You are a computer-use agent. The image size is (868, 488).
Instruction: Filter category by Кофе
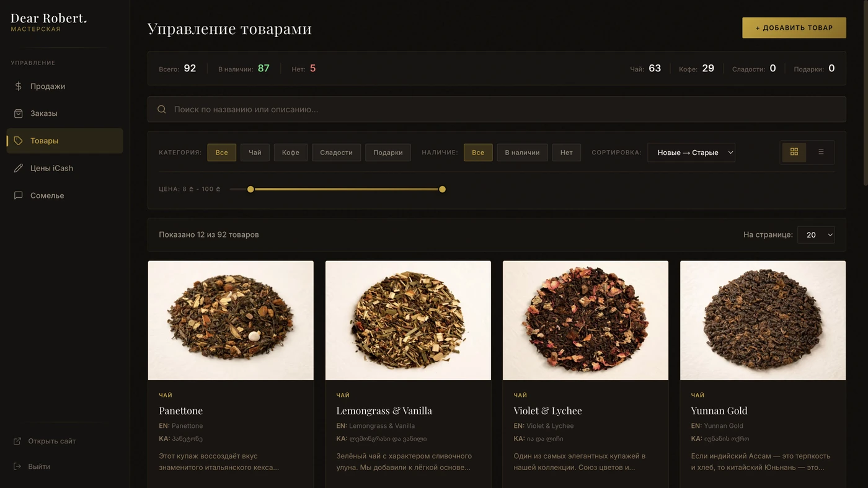click(x=290, y=153)
